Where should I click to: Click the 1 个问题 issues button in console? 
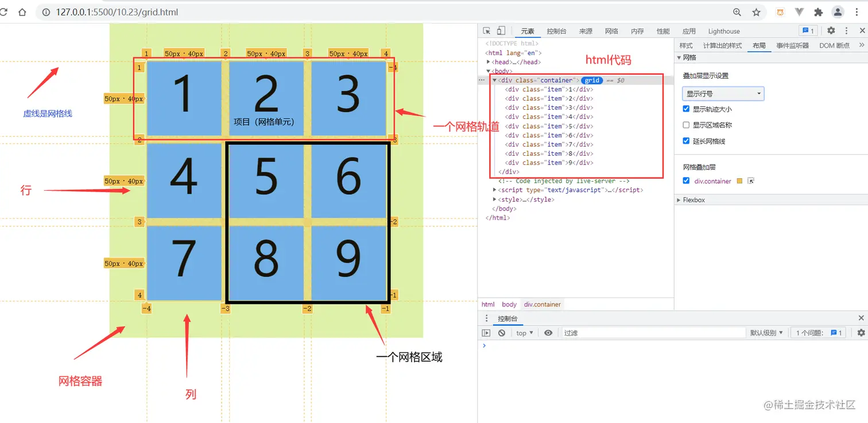pos(819,333)
